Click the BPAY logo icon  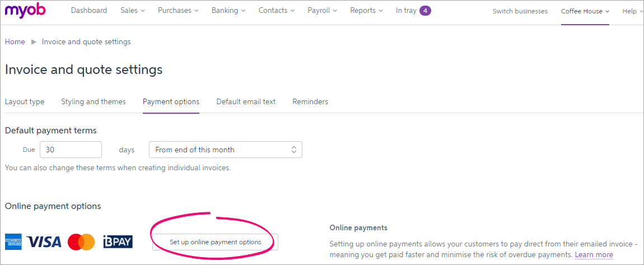(x=118, y=242)
